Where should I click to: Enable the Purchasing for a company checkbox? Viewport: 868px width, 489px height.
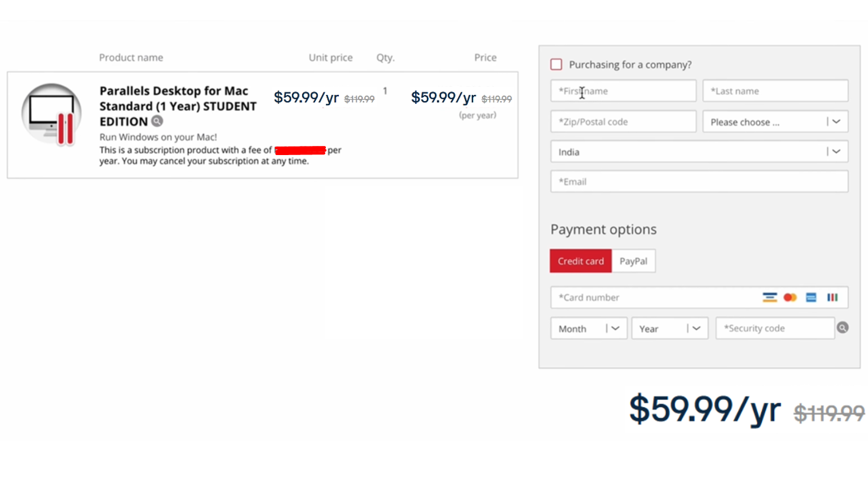(556, 64)
